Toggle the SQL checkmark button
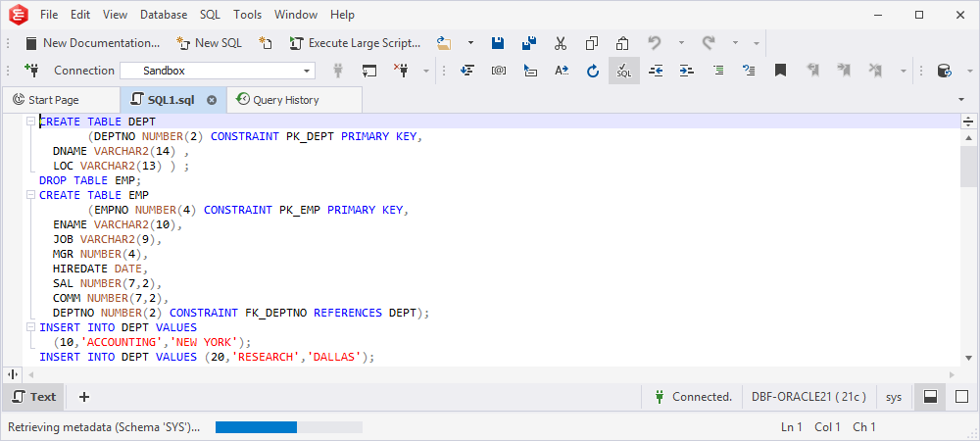Image resolution: width=980 pixels, height=441 pixels. [623, 71]
